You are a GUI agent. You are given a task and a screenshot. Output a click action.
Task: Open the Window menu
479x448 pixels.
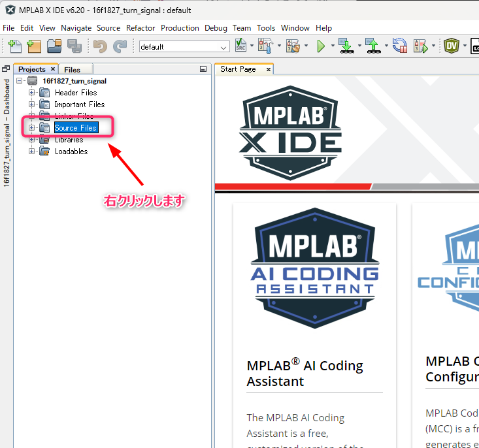tap(295, 28)
